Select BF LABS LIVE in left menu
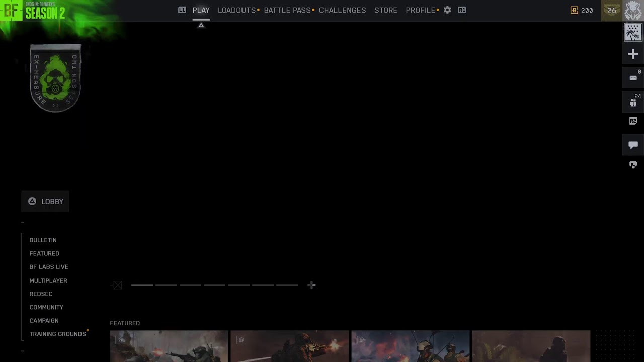 [x=49, y=267]
